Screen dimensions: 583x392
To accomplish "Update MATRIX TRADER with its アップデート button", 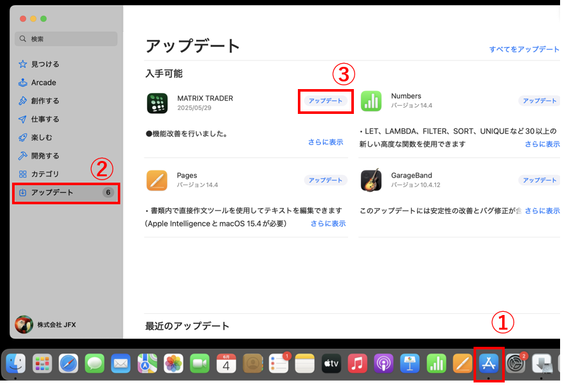I will [x=325, y=101].
